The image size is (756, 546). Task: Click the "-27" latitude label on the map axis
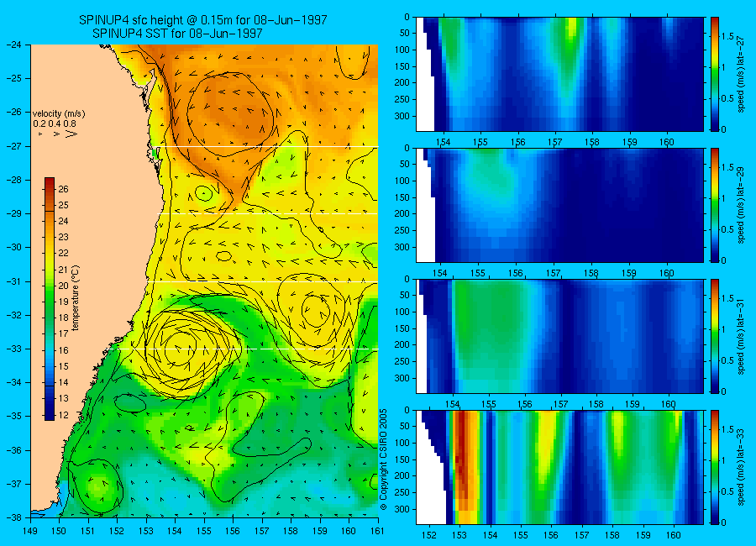coord(15,146)
